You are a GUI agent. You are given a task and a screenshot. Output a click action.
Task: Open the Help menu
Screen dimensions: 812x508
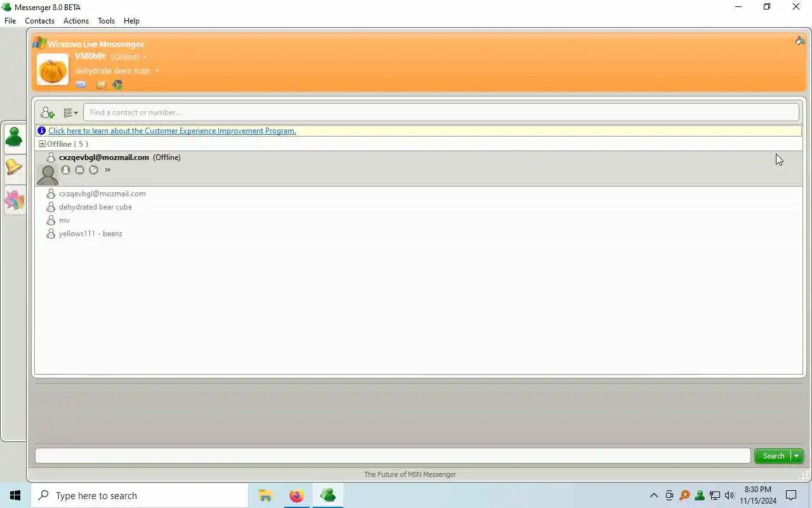[x=131, y=21]
